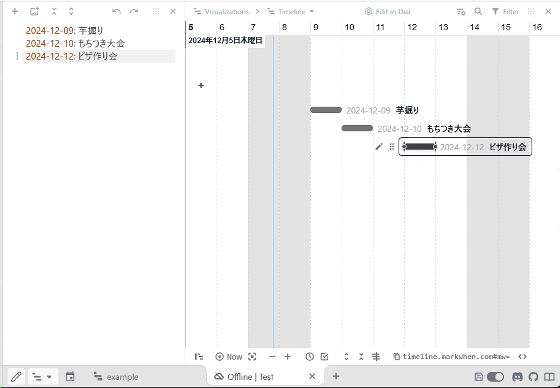Open the Timeline view dropdown
560x388 pixels.
tap(290, 11)
